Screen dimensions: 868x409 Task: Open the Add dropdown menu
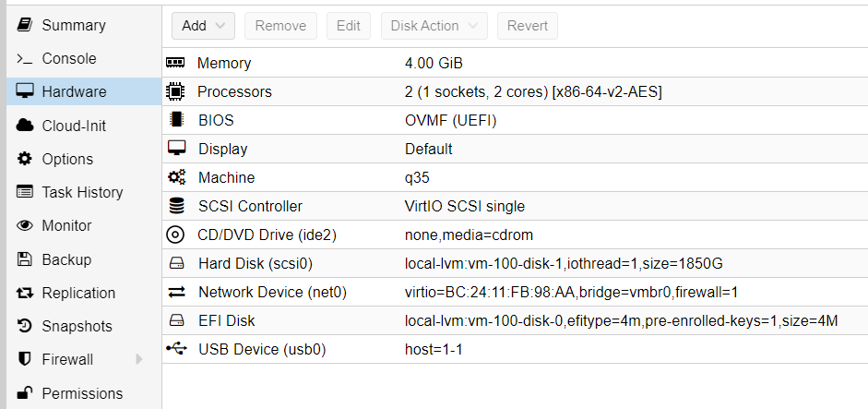203,26
